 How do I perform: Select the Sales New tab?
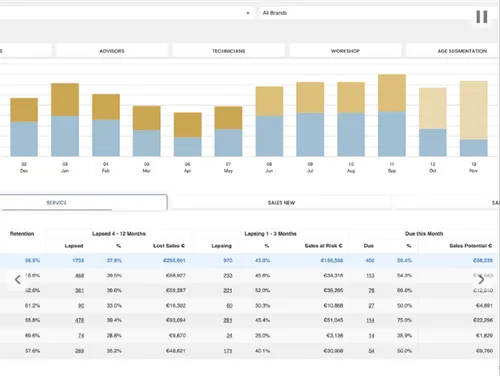point(281,203)
